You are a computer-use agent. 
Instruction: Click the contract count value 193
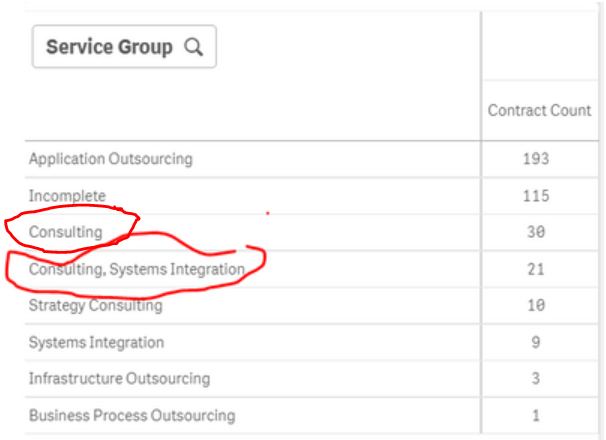[x=536, y=158]
